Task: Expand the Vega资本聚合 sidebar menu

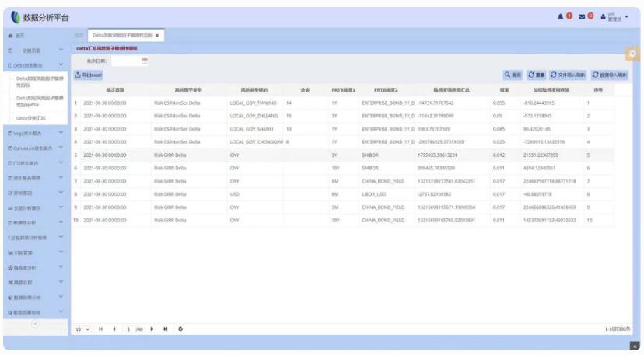Action: [33, 133]
